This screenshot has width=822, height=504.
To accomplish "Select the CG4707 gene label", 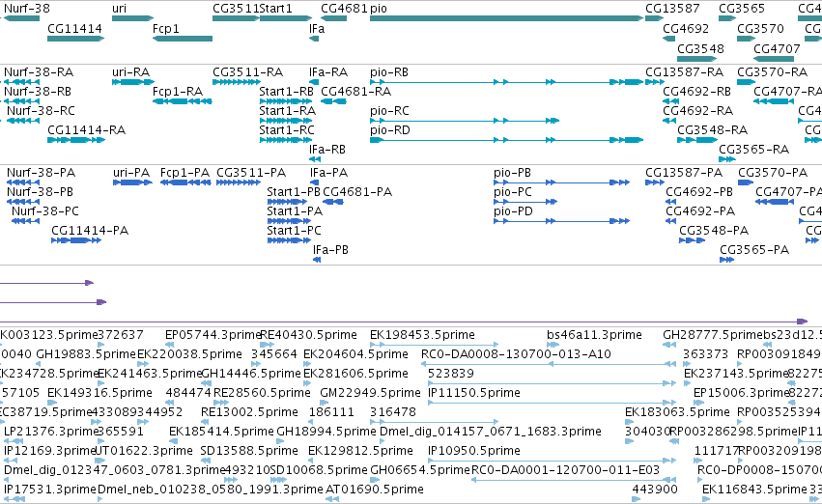I will click(x=777, y=48).
